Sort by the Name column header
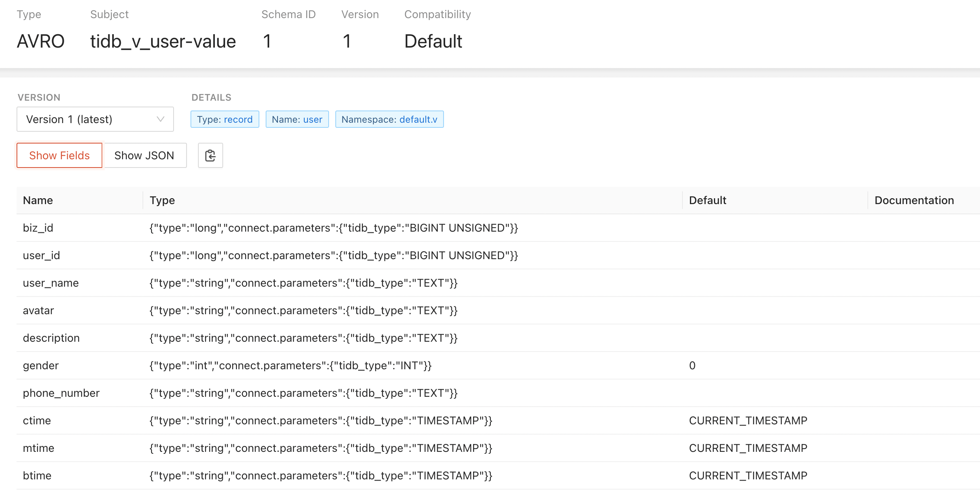The height and width of the screenshot is (501, 980). click(37, 200)
